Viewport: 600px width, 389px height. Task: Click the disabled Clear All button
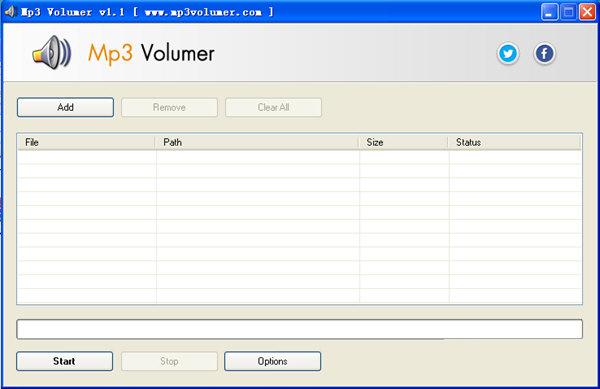tap(273, 107)
